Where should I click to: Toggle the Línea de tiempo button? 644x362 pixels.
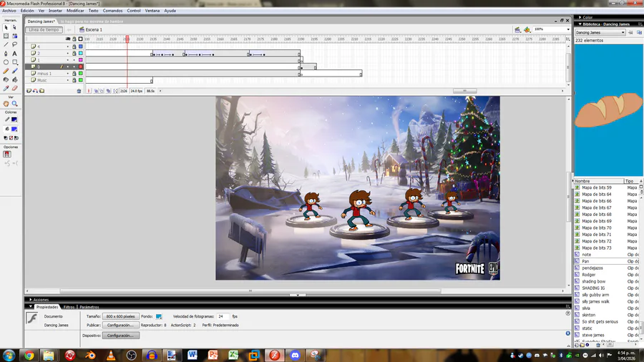pos(44,29)
